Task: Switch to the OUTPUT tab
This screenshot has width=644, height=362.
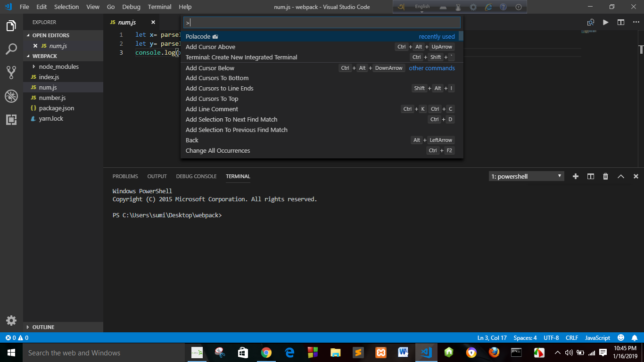Action: click(x=157, y=176)
